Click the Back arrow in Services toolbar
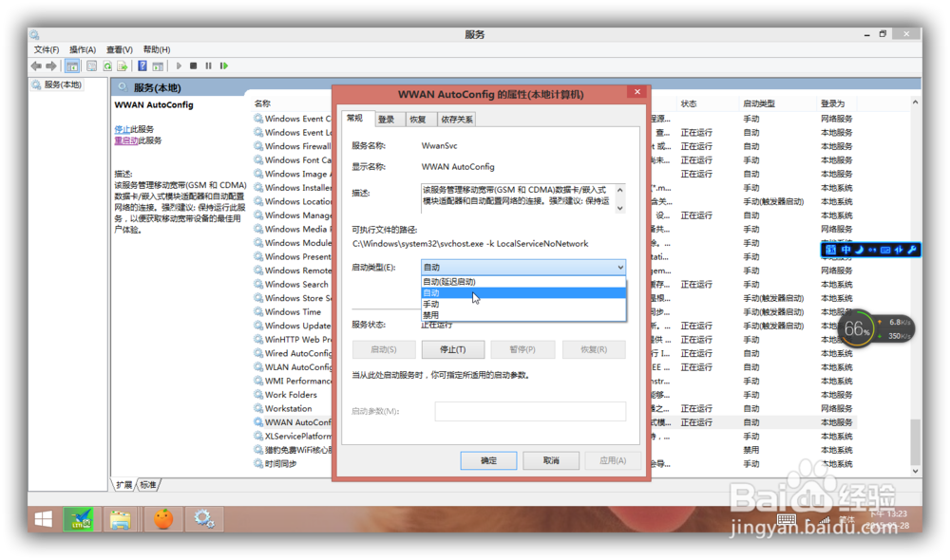Screen dimensions: 950x560 tap(36, 66)
